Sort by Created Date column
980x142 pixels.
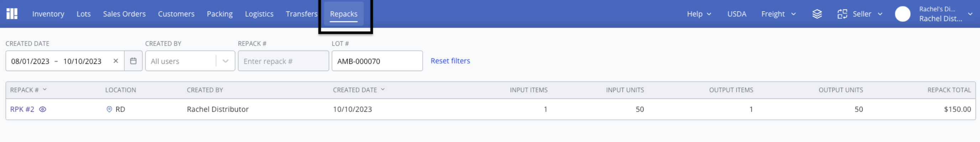(x=358, y=90)
